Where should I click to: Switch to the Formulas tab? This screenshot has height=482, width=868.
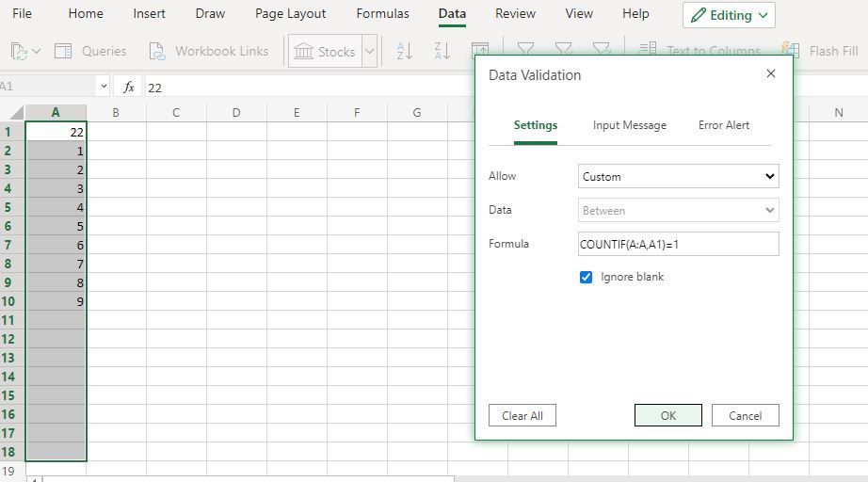click(x=382, y=14)
